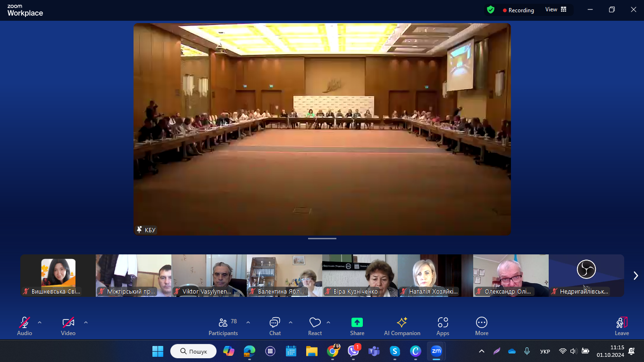Open the View layout menu
Image resolution: width=644 pixels, height=362 pixels.
(x=556, y=10)
